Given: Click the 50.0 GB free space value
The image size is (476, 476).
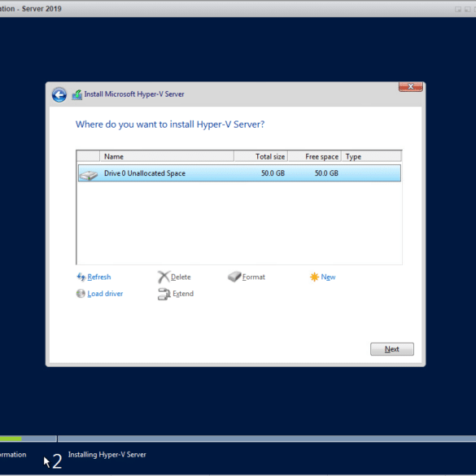Looking at the screenshot, I should click(x=326, y=173).
